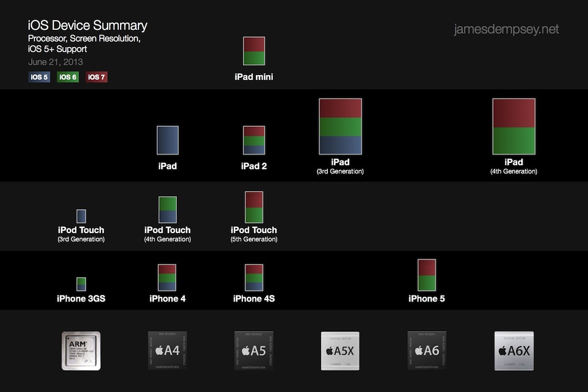Image resolution: width=588 pixels, height=392 pixels.
Task: Click the "June 21, 2013" date
Action: pos(56,62)
